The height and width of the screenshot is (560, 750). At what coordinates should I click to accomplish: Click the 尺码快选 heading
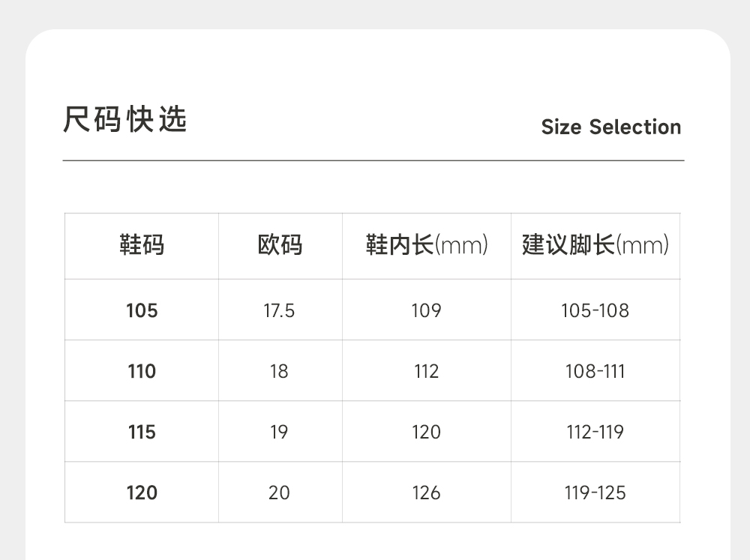(x=124, y=120)
